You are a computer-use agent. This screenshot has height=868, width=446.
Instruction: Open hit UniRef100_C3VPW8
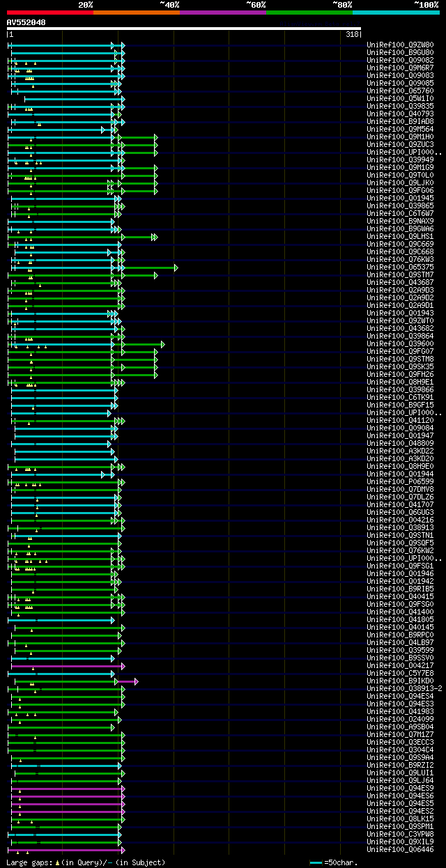tap(400, 835)
